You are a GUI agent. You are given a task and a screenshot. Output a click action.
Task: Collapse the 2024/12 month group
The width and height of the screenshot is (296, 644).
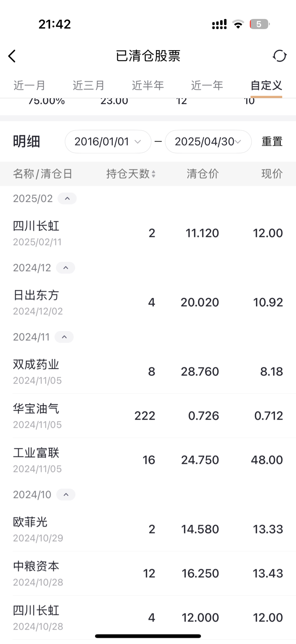click(66, 268)
